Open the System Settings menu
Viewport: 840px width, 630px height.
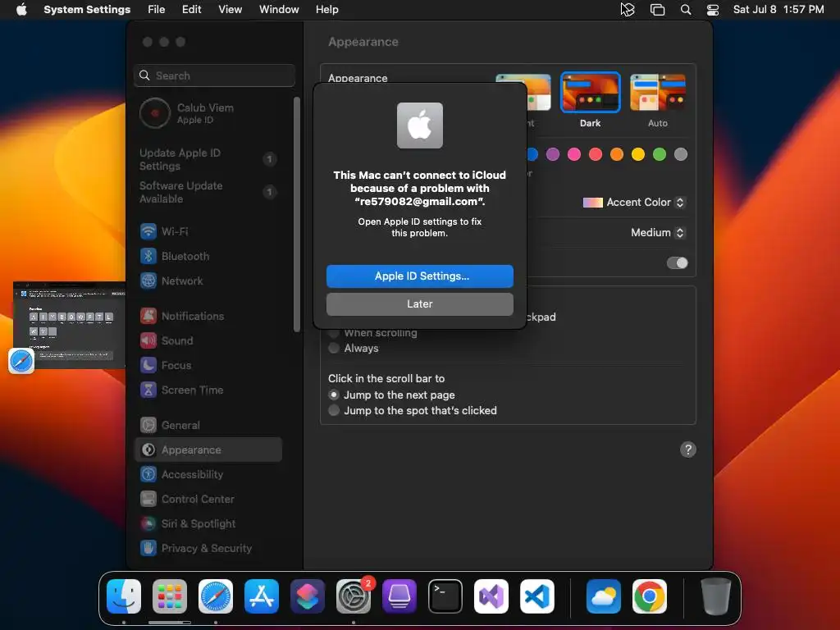tap(87, 10)
